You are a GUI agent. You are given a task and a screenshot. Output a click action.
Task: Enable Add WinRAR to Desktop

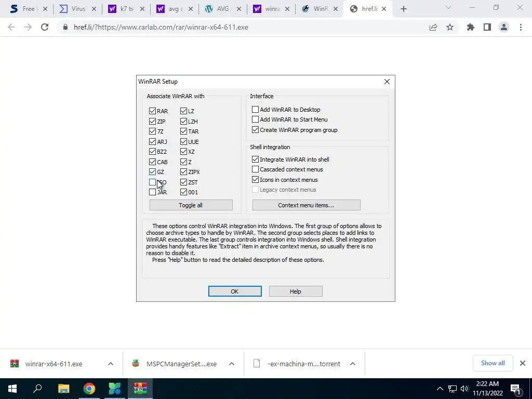click(255, 109)
